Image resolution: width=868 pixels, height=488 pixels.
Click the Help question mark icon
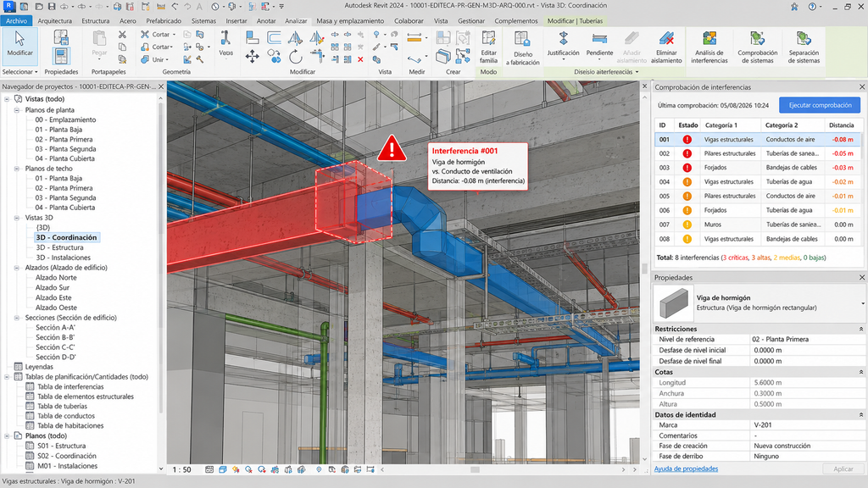[812, 7]
